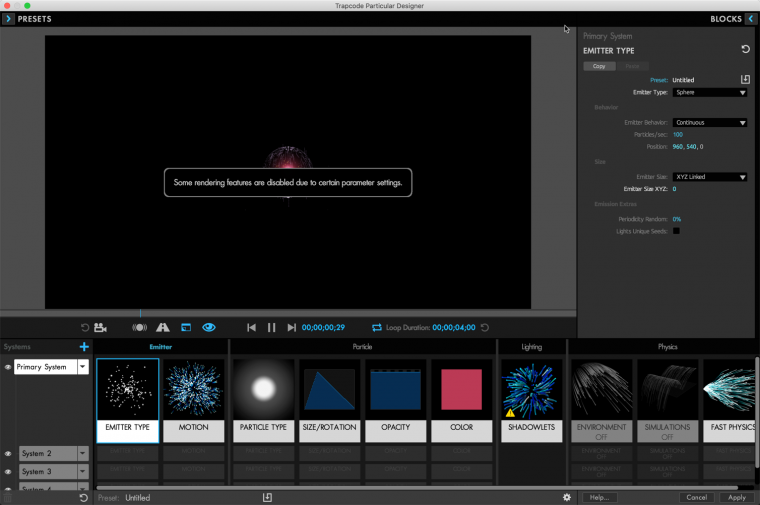This screenshot has height=505, width=760.
Task: Edit the Loop Duration value 00;00;04;00
Action: click(x=454, y=328)
